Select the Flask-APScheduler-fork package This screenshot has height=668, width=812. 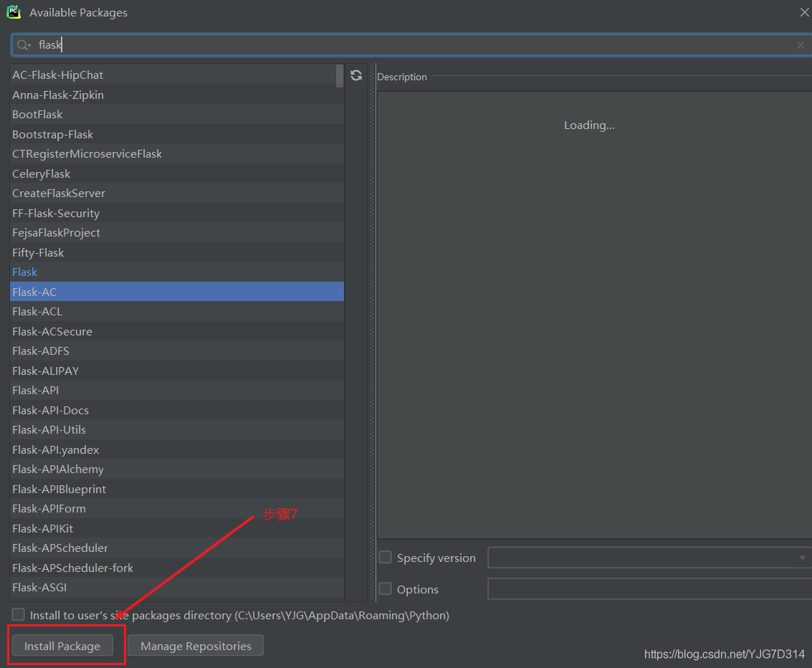(x=177, y=568)
